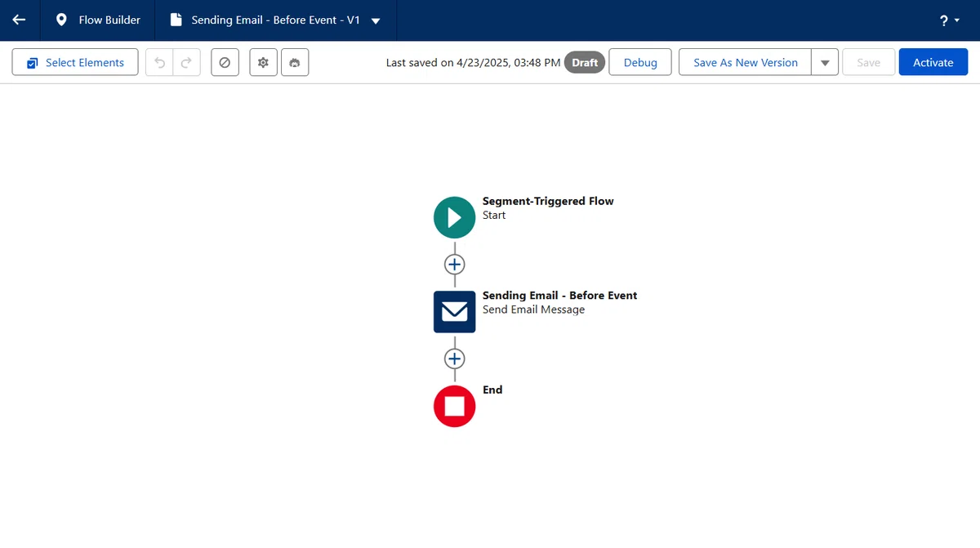The height and width of the screenshot is (548, 980).
Task: Click the Last saved timestamp text
Action: [x=473, y=63]
